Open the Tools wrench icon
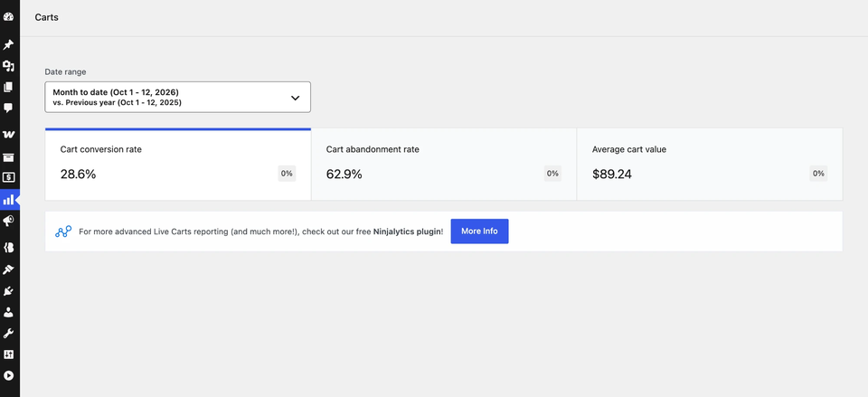The height and width of the screenshot is (397, 868). (x=8, y=334)
